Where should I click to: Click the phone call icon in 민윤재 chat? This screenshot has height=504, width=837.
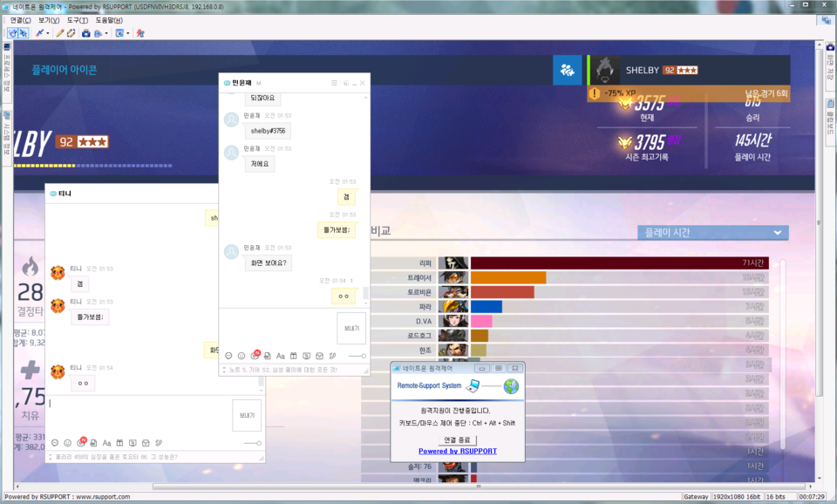[333, 356]
